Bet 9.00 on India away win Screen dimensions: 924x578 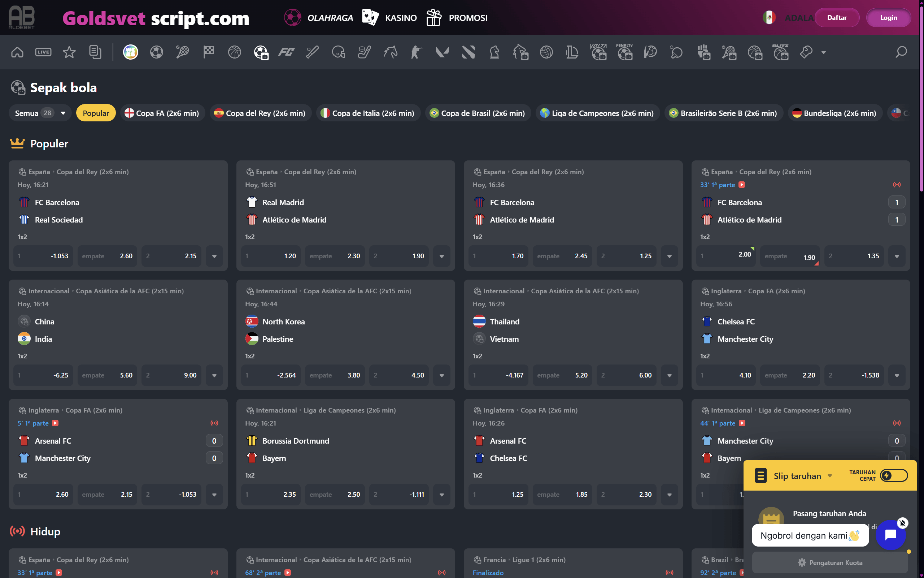click(x=171, y=375)
